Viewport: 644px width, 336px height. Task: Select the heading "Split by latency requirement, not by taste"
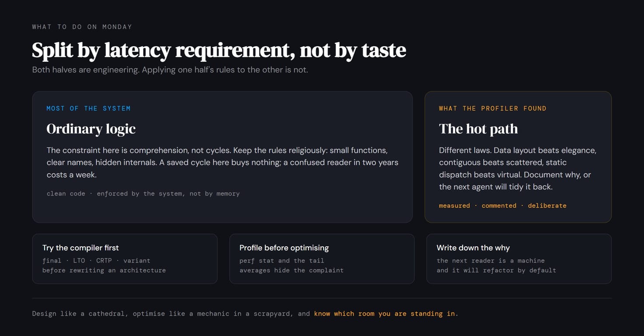coord(219,50)
